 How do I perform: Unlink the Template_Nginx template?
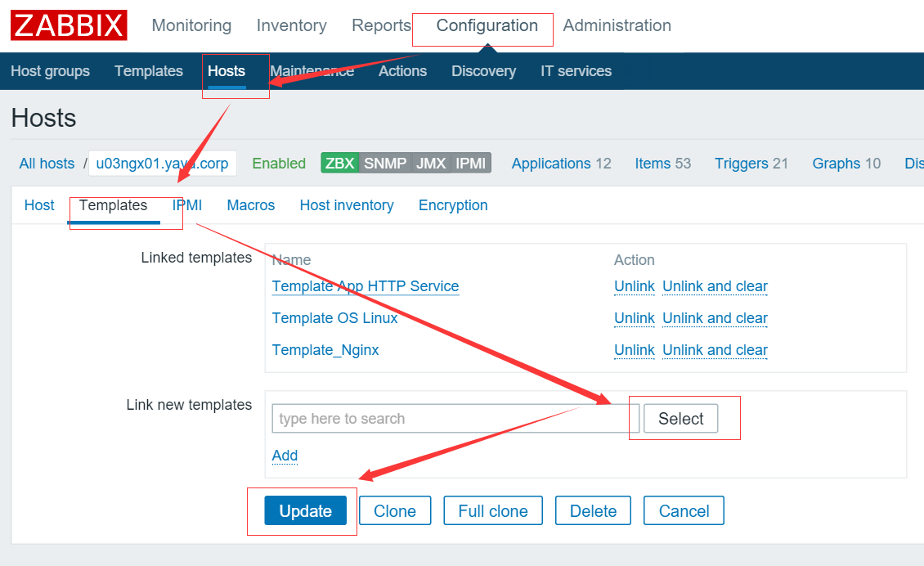tap(635, 350)
